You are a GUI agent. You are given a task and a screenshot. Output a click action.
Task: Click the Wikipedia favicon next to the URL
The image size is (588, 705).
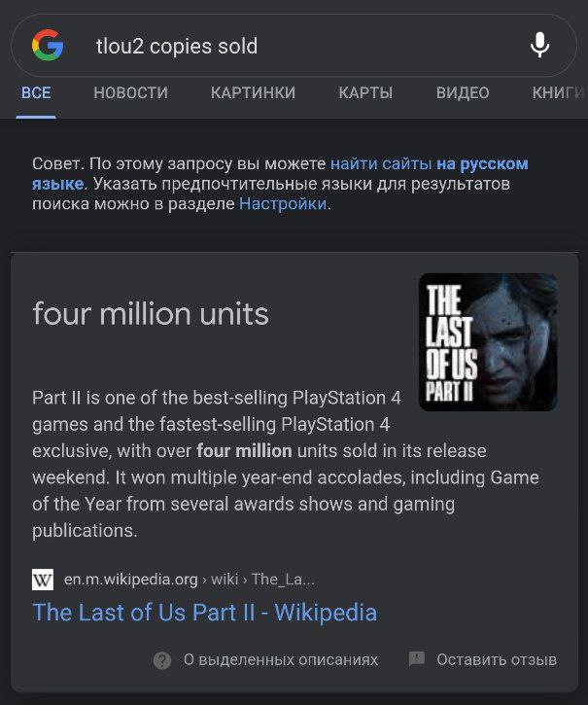pos(43,580)
